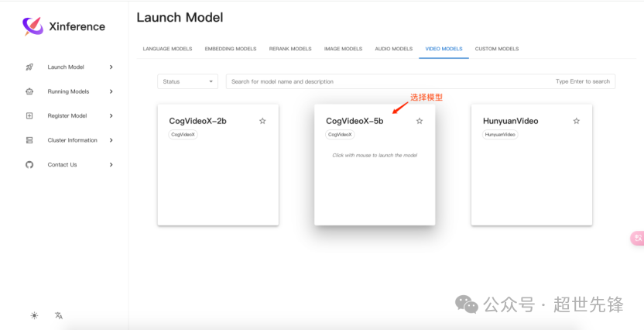
Task: Switch to the Rerank Models tab
Action: (290, 49)
